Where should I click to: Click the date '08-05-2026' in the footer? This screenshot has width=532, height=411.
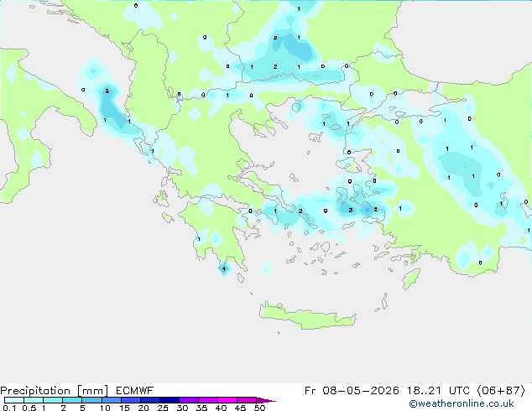pyautogui.click(x=361, y=391)
